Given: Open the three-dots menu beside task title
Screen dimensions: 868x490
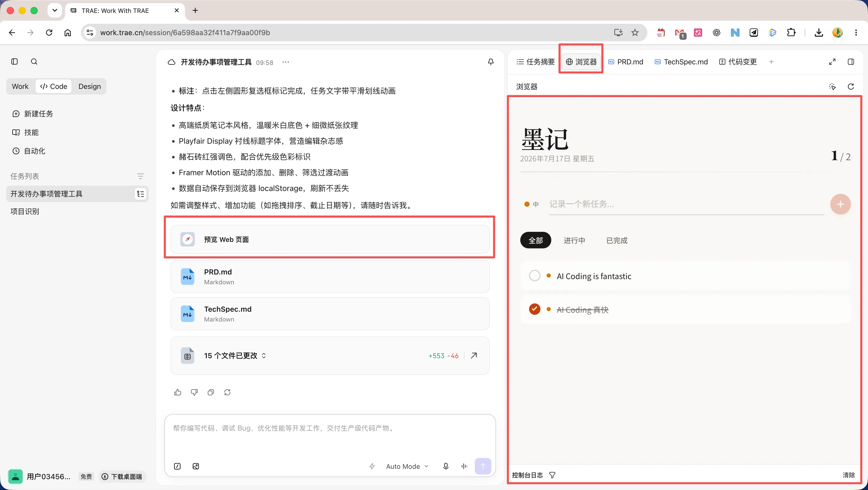Looking at the screenshot, I should coord(286,62).
